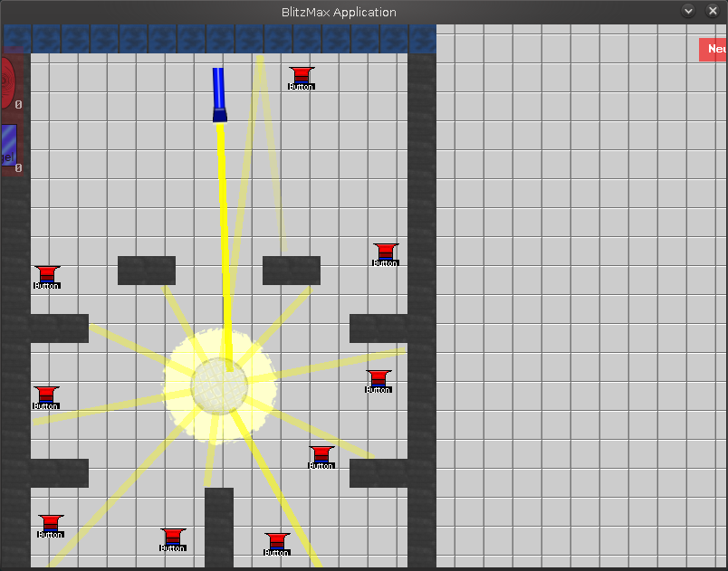Click the dark pillar at the bottom center

[x=219, y=528]
